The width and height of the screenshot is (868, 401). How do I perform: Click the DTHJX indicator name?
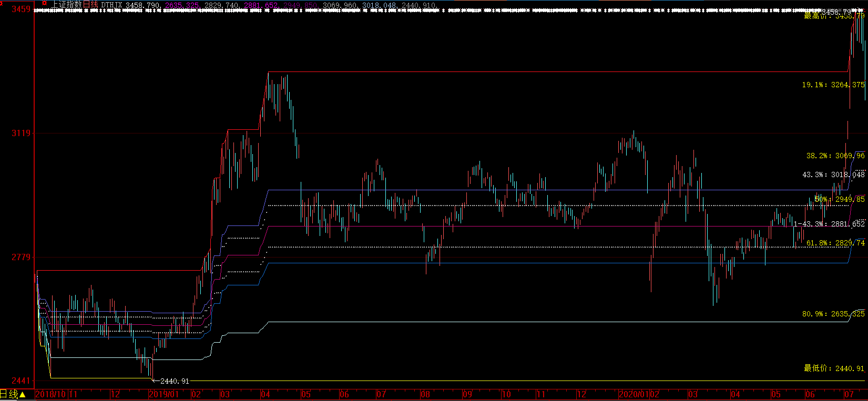(112, 5)
